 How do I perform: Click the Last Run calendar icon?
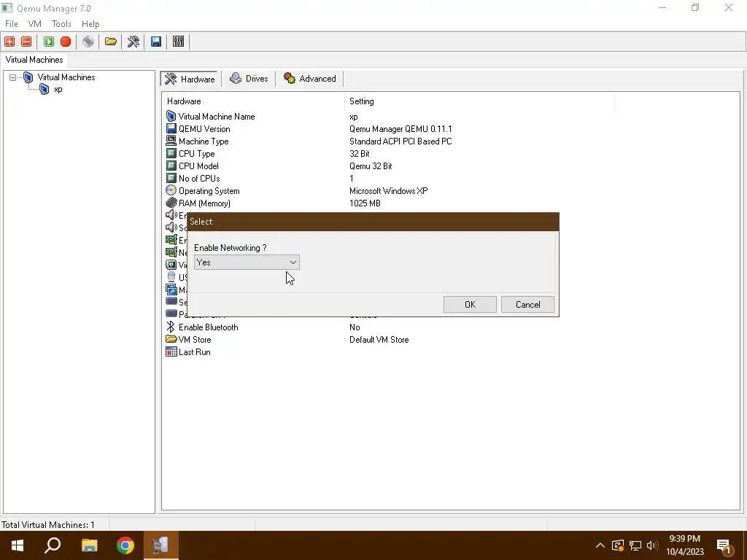pyautogui.click(x=171, y=351)
